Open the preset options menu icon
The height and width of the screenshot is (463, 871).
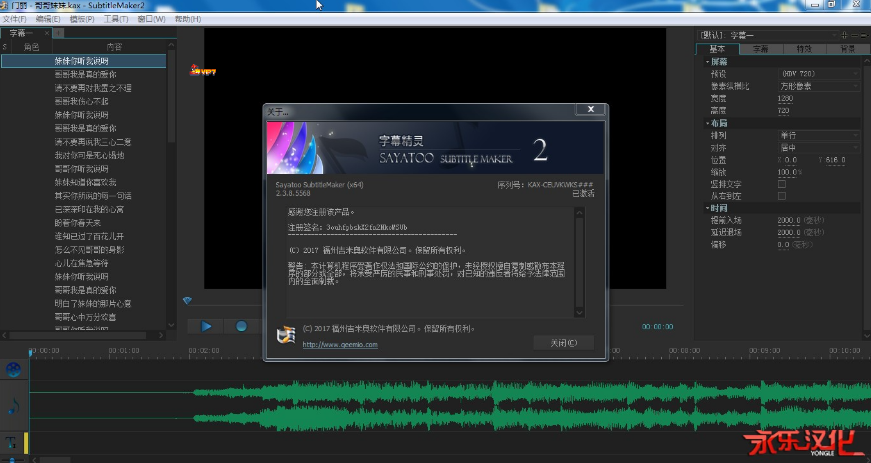tap(864, 35)
